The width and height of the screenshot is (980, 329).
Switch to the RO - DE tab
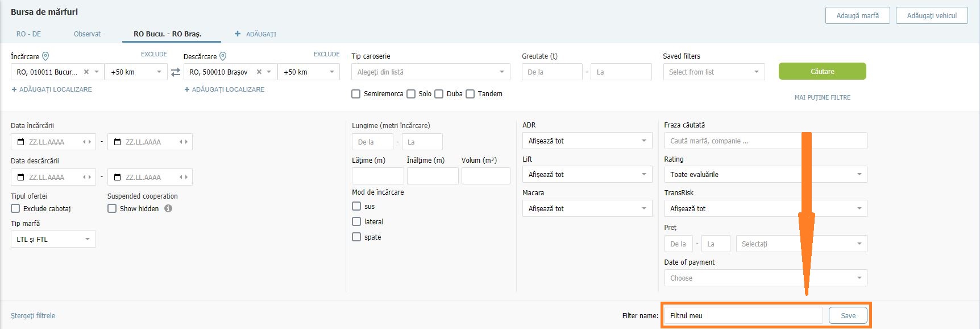click(29, 34)
